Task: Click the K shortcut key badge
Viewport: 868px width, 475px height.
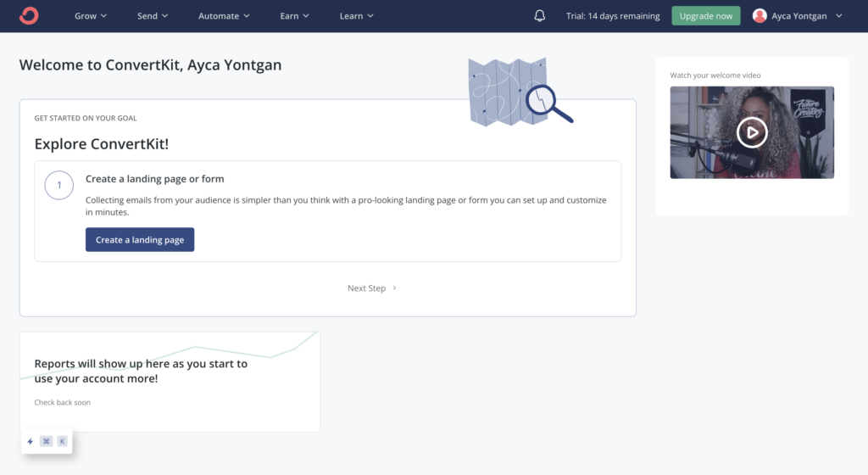Action: pos(62,441)
